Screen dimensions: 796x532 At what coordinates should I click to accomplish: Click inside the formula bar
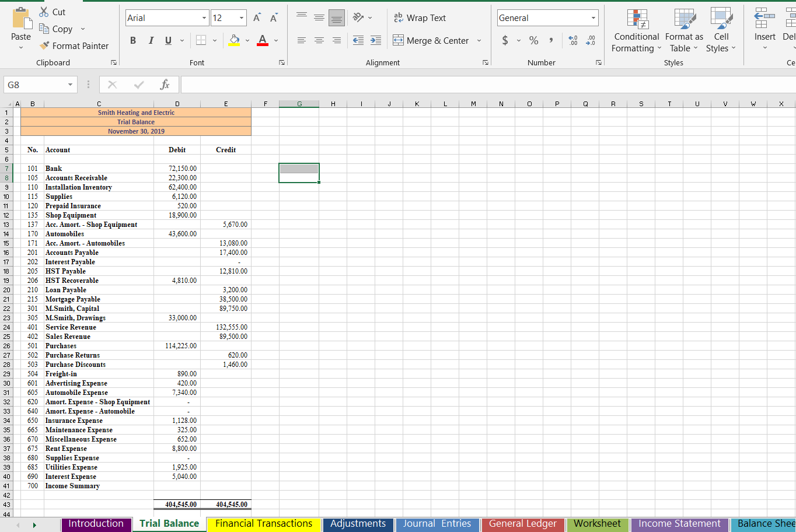click(x=488, y=85)
